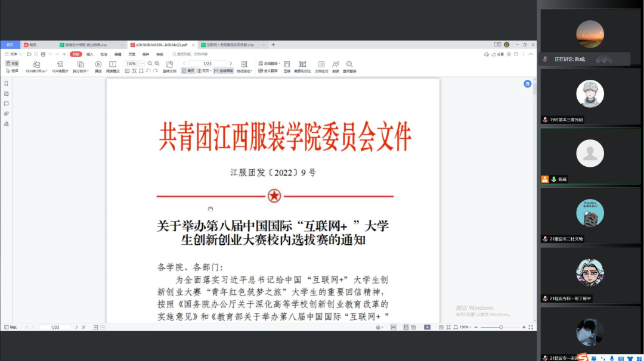This screenshot has height=361, width=644.
Task: Click the 朗读 read-aloud icon
Action: [x=336, y=64]
